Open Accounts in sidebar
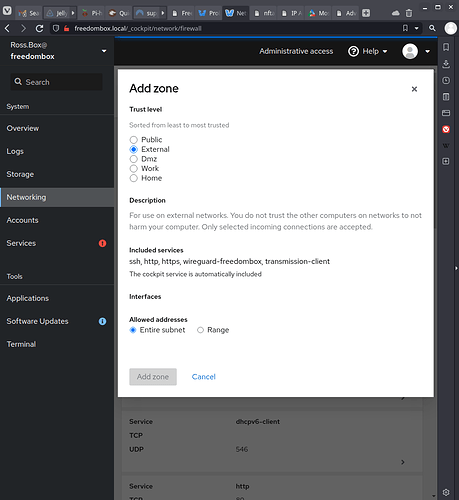This screenshot has height=500, width=459. (x=57, y=220)
